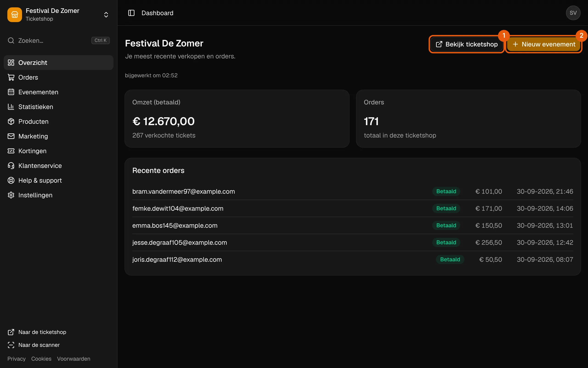Open the Evenementen section label
Image resolution: width=588 pixels, height=368 pixels.
tap(38, 92)
